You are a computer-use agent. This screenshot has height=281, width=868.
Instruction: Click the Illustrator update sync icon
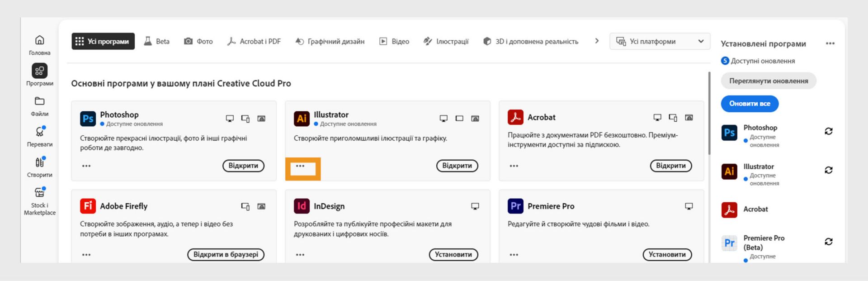[x=828, y=170]
